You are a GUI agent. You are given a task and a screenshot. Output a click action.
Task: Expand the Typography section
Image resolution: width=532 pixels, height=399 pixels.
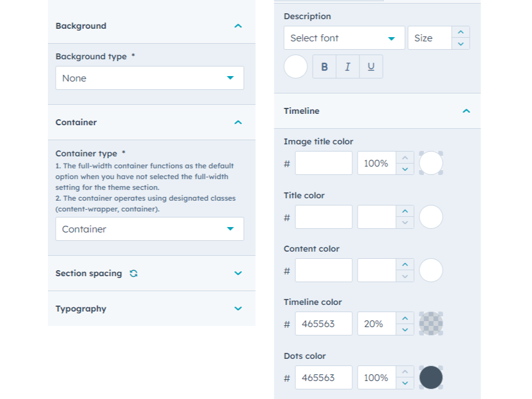click(x=238, y=309)
